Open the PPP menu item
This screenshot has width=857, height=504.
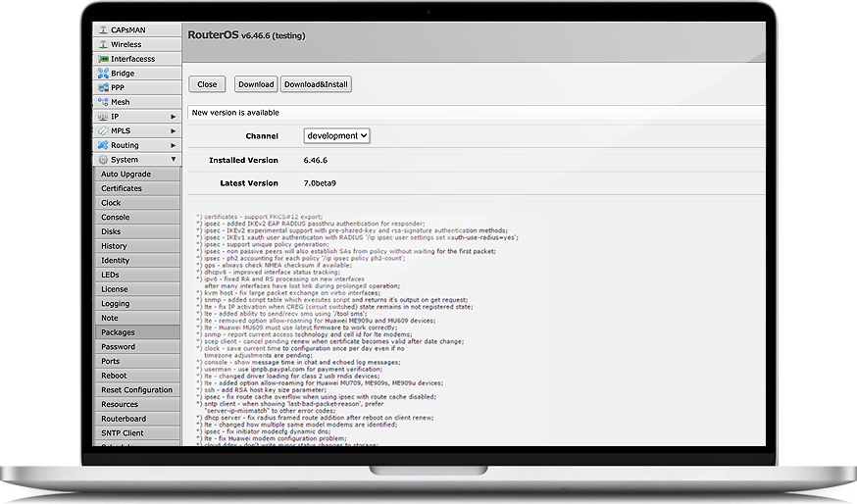coord(137,87)
